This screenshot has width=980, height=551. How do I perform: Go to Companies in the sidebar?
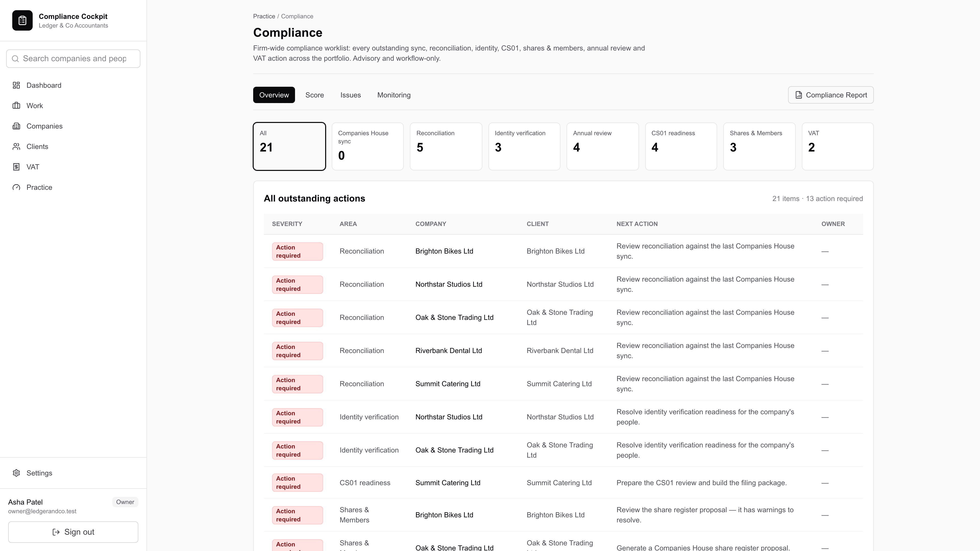tap(73, 126)
